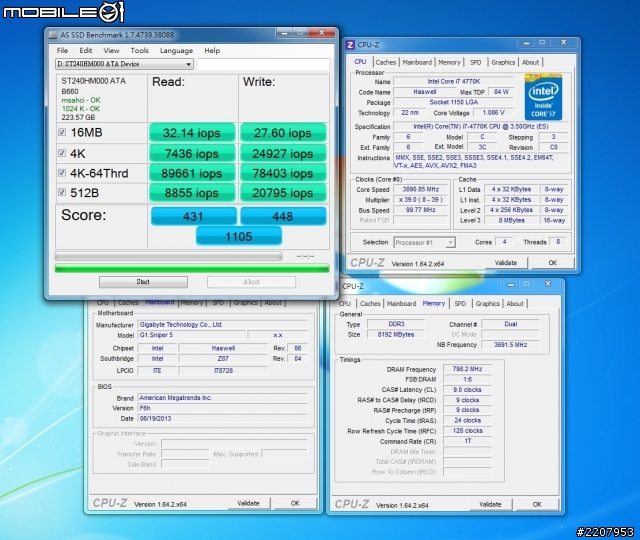Uncheck the 16MB test checkbox
The image size is (640, 540).
(x=62, y=132)
